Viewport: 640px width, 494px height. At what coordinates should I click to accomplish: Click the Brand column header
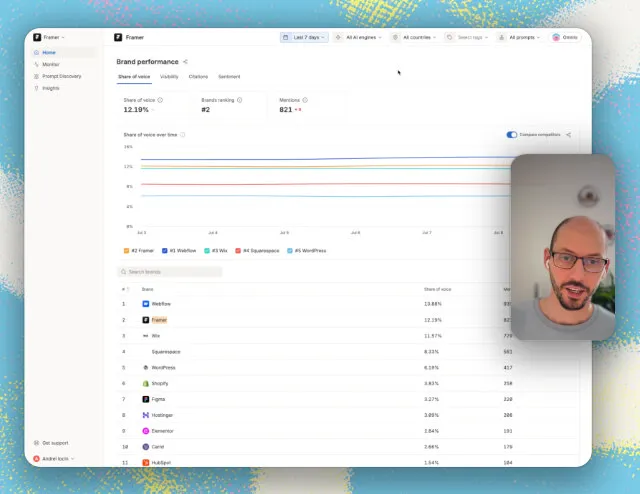147,289
